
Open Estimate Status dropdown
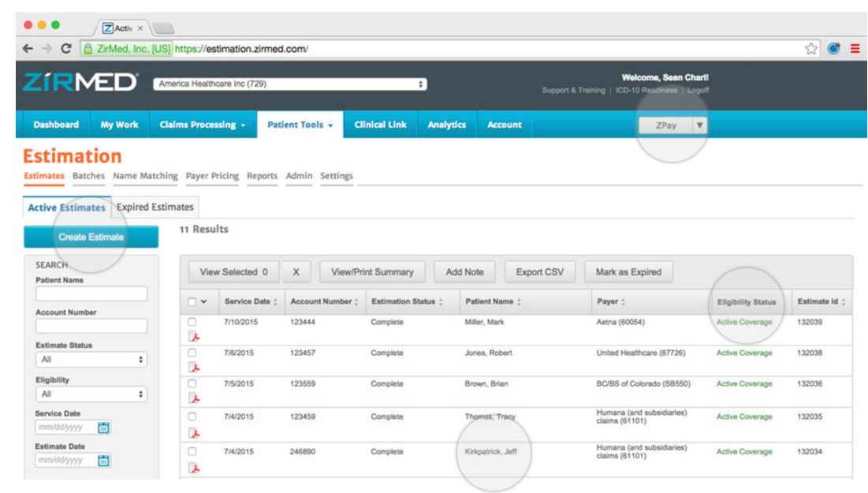(x=91, y=360)
